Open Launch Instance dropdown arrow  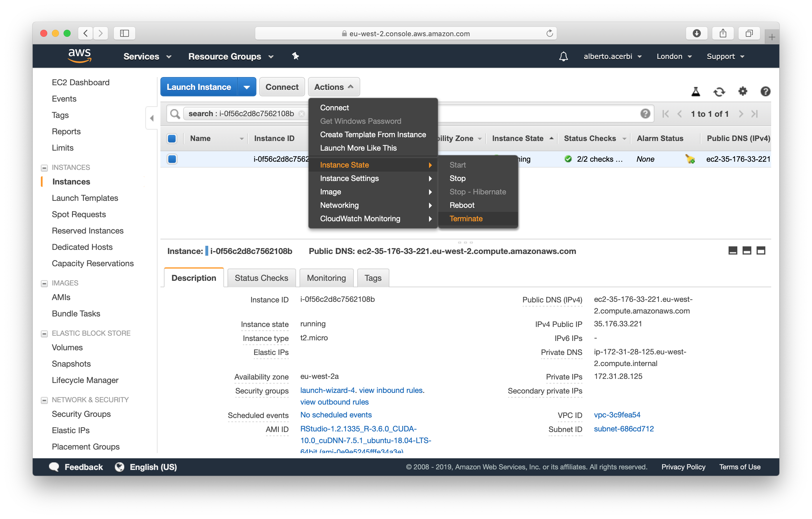click(x=246, y=87)
